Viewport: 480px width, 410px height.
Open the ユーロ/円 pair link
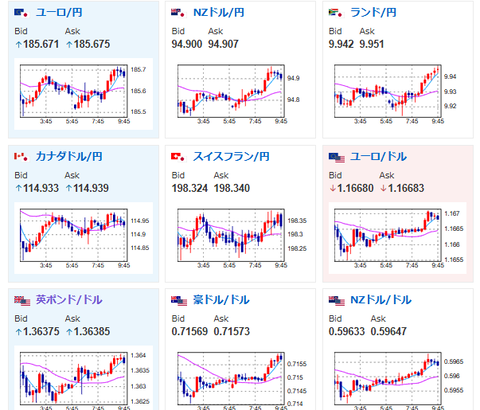click(59, 13)
